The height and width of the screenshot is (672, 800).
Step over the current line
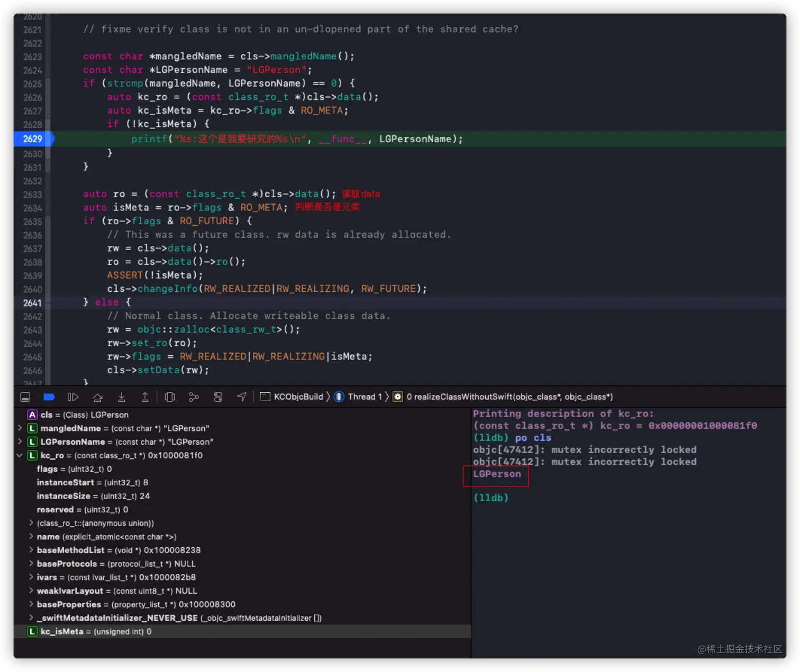point(97,397)
